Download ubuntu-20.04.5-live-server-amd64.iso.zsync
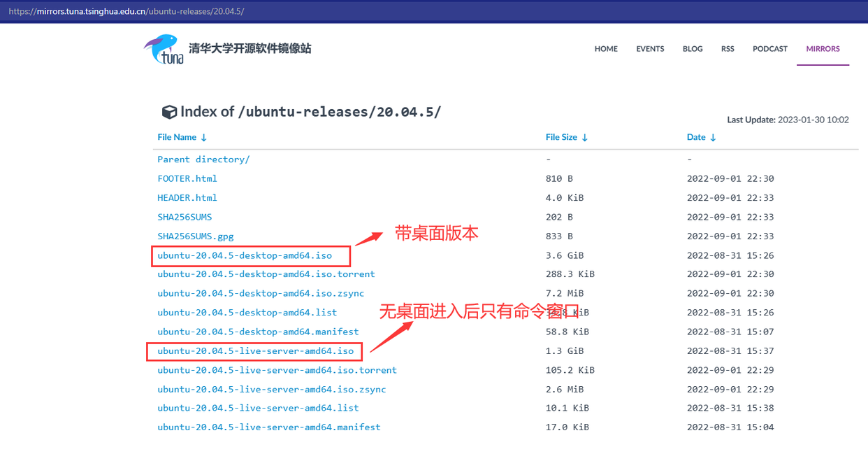The image size is (868, 468). point(272,389)
